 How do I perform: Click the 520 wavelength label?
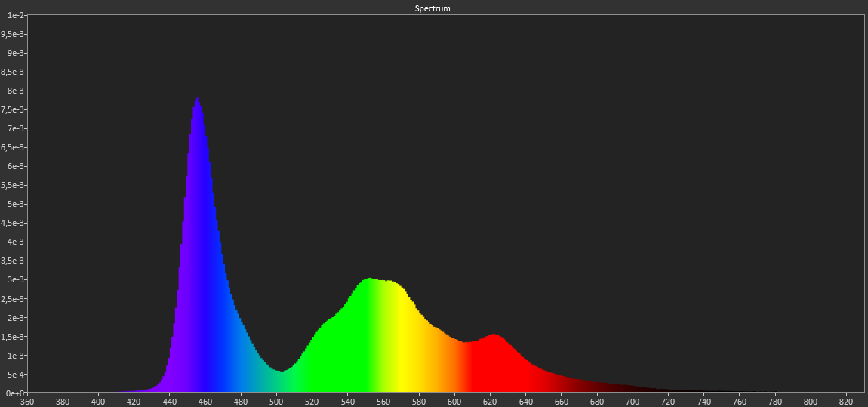pos(312,401)
